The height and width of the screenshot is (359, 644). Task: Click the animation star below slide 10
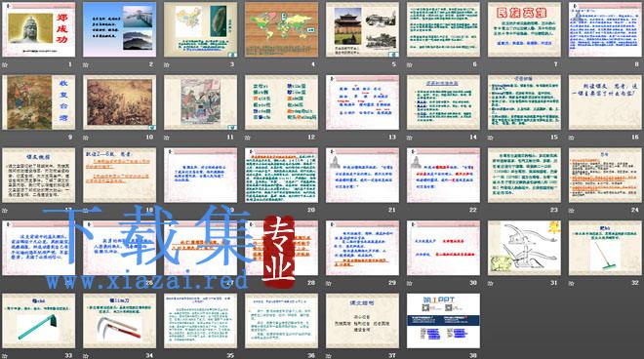(x=86, y=138)
